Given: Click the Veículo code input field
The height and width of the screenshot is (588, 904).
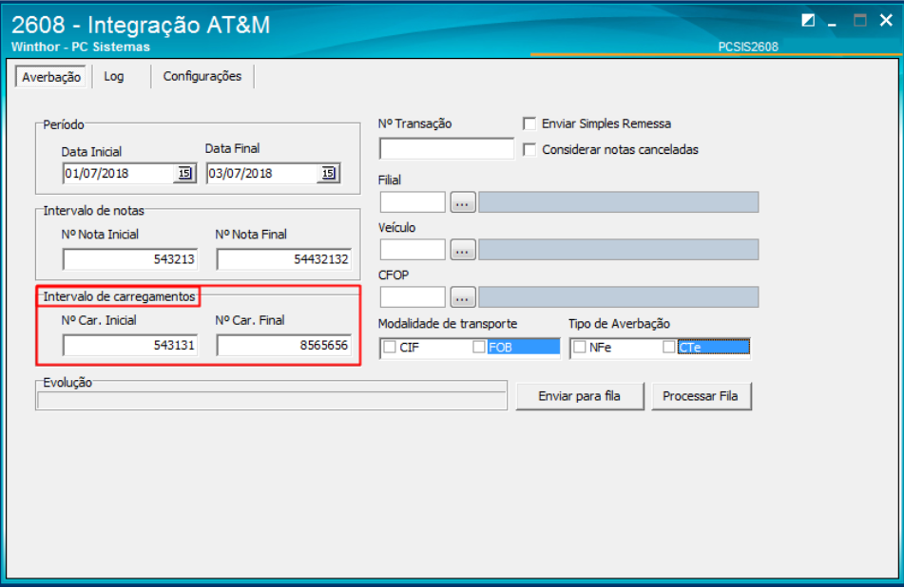Looking at the screenshot, I should [x=413, y=250].
